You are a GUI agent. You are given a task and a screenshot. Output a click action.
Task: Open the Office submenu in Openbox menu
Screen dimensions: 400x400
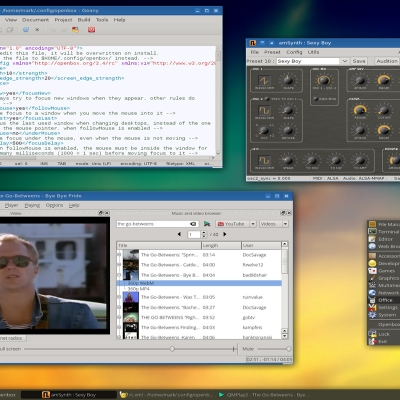click(x=384, y=300)
